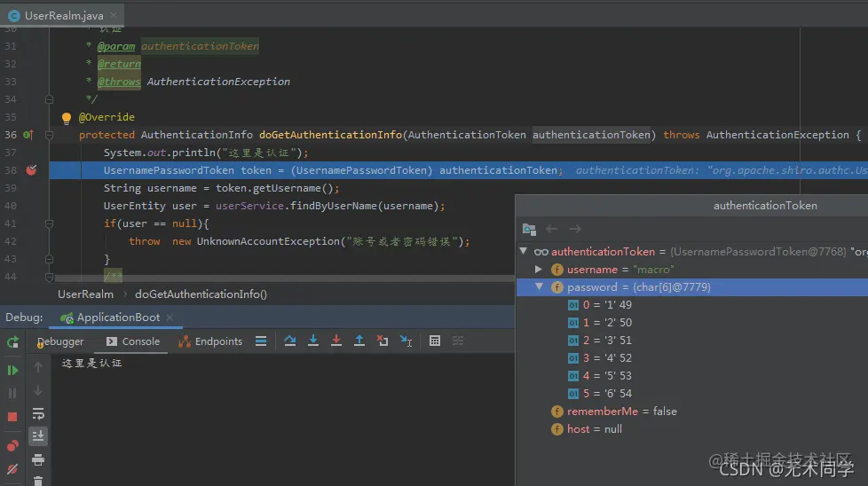Toggle the Mute Breakpoints icon
The image size is (868, 486).
(x=12, y=469)
